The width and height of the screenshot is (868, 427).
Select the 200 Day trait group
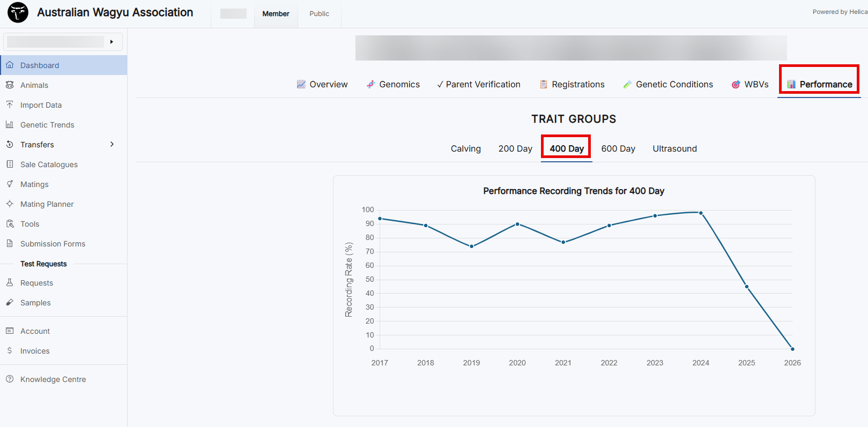point(515,149)
